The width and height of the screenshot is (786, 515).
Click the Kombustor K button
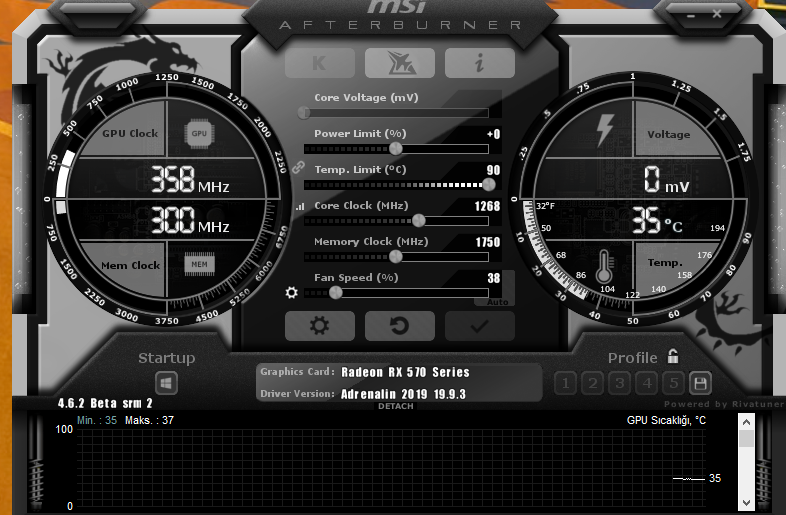pyautogui.click(x=319, y=63)
